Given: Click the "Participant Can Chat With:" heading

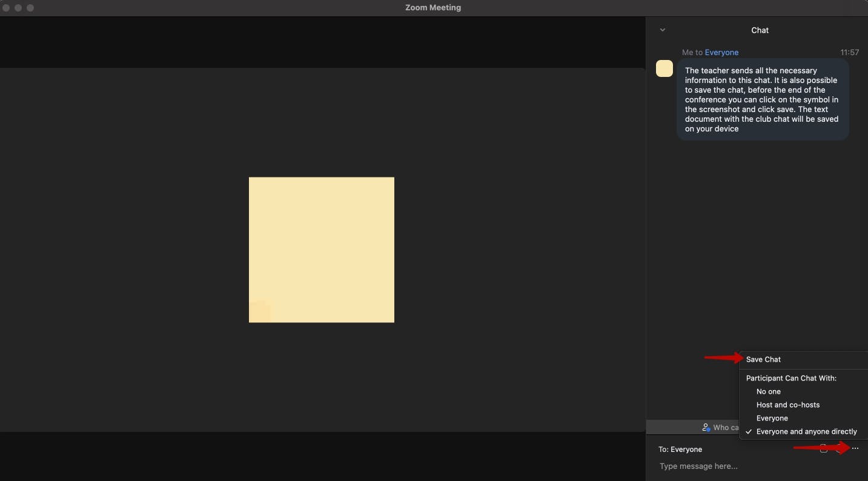Looking at the screenshot, I should (x=791, y=378).
